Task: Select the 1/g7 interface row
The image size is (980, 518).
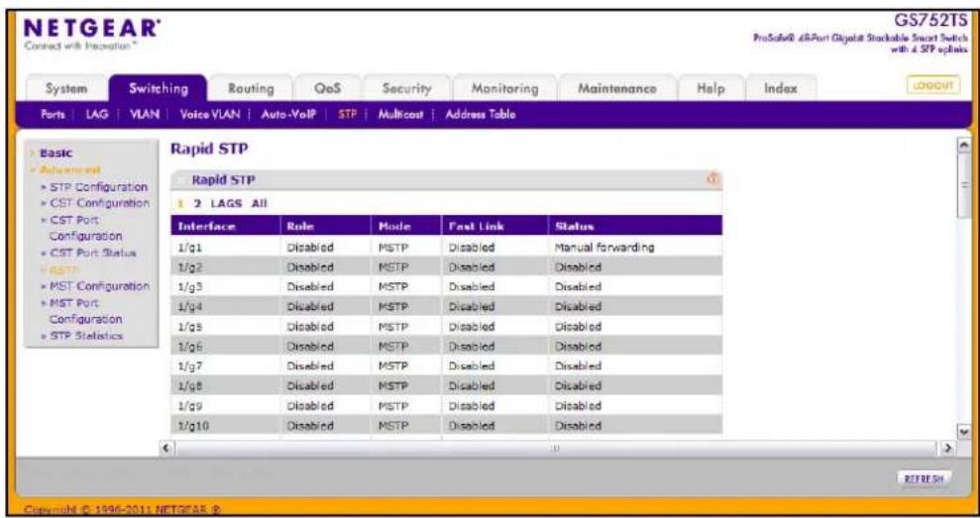Action: pyautogui.click(x=446, y=366)
